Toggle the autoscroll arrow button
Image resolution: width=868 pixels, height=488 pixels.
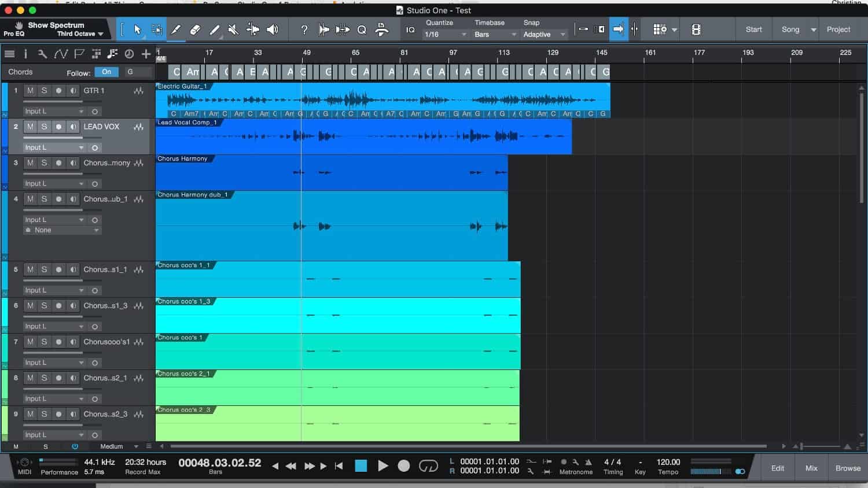pyautogui.click(x=619, y=29)
